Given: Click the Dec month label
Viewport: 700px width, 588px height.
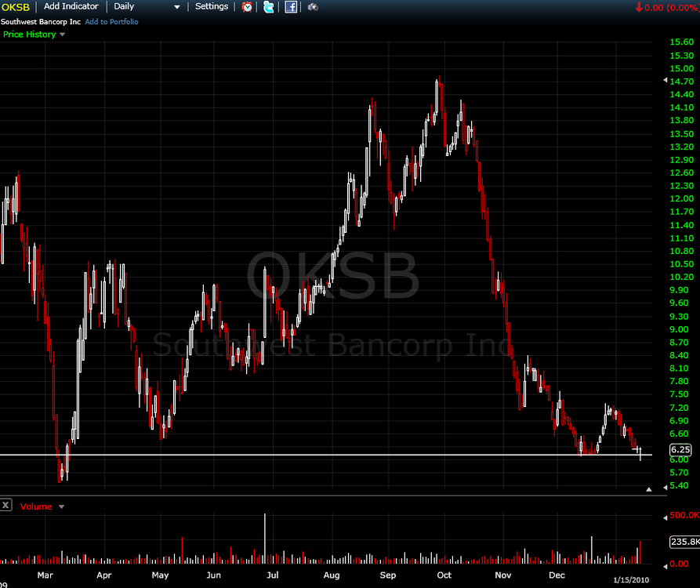Looking at the screenshot, I should pos(557,575).
